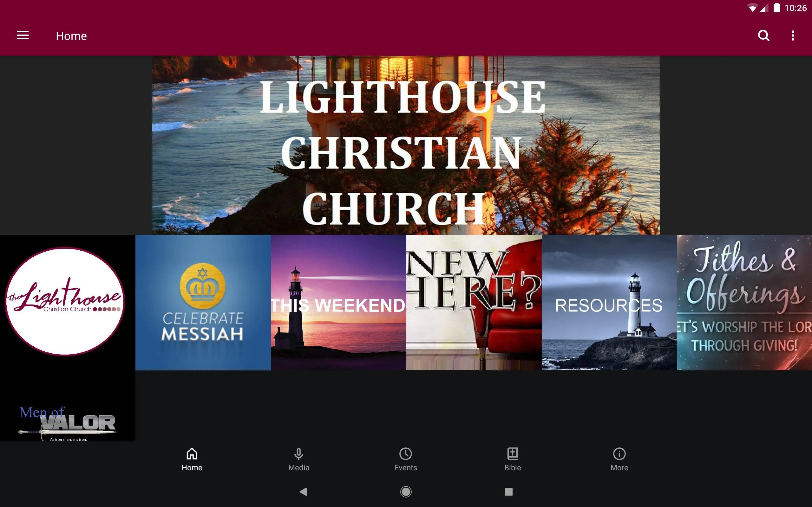
Task: Tap three-dot options menu
Action: pyautogui.click(x=793, y=35)
